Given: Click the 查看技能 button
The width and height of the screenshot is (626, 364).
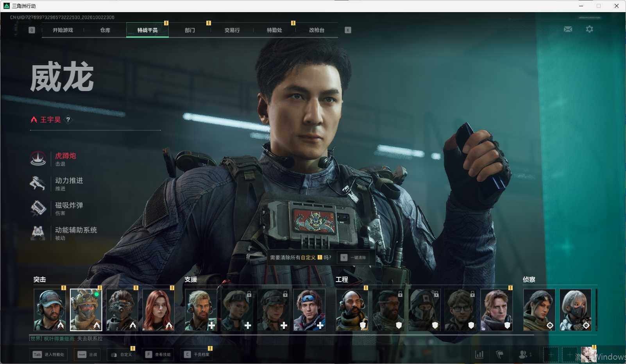Looking at the screenshot, I should (158, 355).
